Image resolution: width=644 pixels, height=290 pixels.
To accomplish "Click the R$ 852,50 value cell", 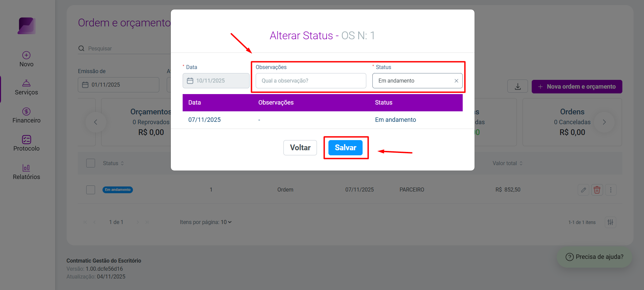I will point(508,190).
